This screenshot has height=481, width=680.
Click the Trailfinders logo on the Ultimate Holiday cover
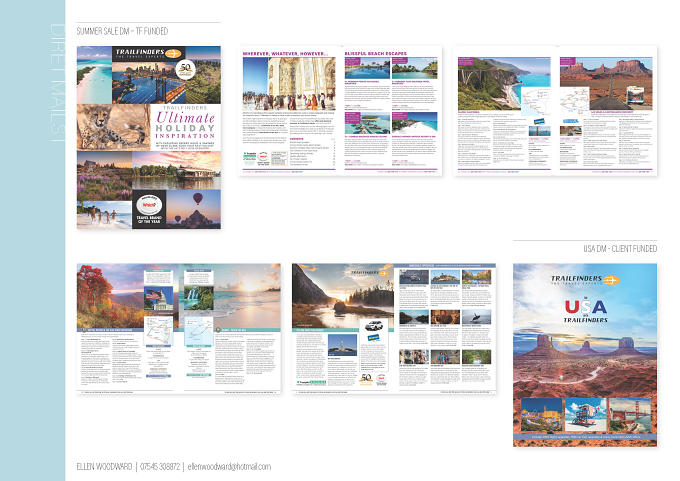pos(148,53)
